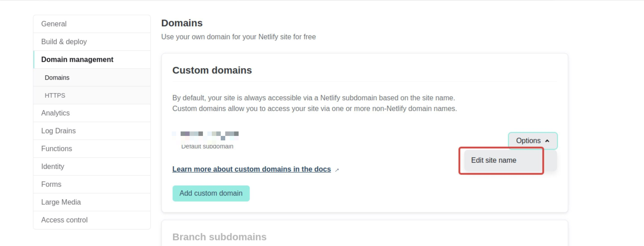Go to Functions settings

click(56, 149)
